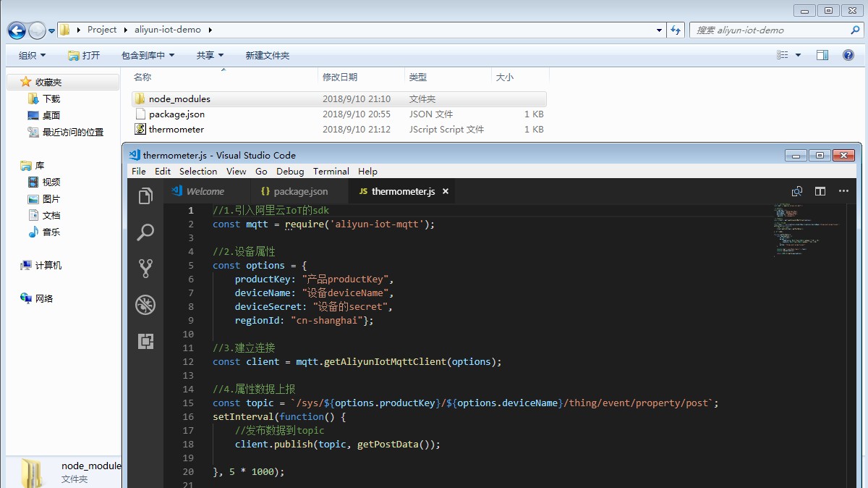Select the thermometer.js tab
868x488 pixels.
tap(403, 192)
